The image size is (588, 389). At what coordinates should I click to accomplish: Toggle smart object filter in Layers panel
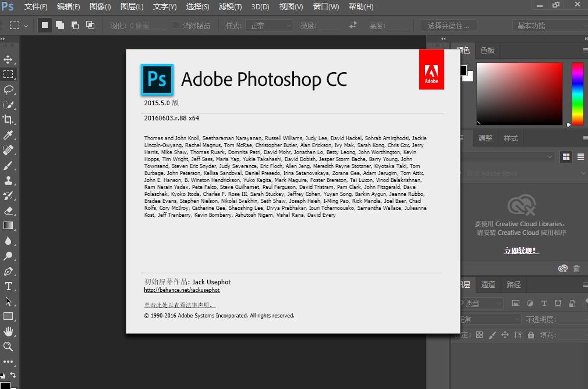pyautogui.click(x=572, y=303)
